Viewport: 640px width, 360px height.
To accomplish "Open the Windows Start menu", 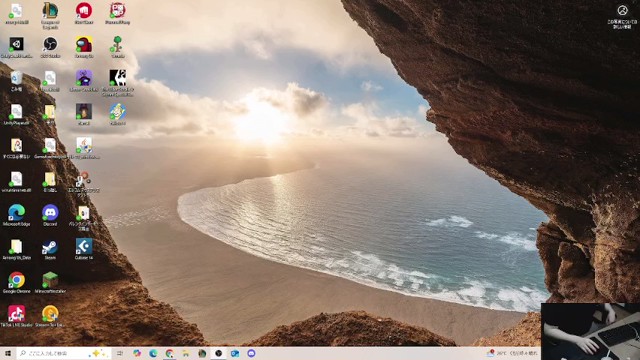I will coord(8,353).
